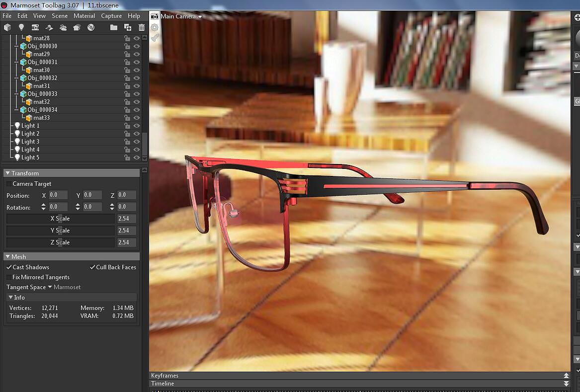Toggle lock on Obj_000032 row

127,78
